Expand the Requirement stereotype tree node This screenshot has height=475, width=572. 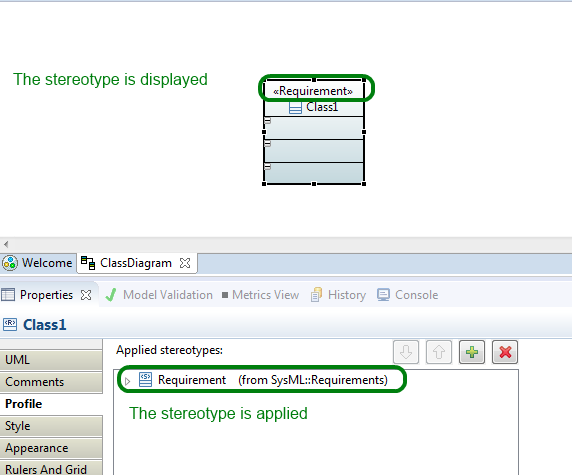click(127, 381)
